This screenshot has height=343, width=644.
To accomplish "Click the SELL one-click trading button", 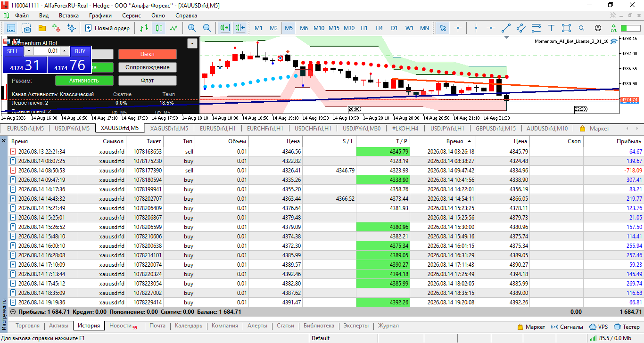I will coord(13,51).
